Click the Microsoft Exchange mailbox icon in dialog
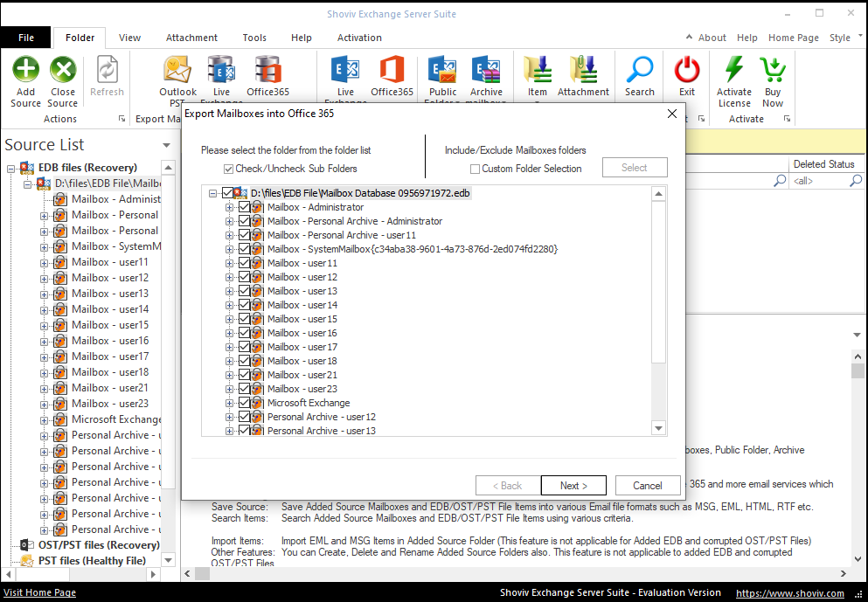The height and width of the screenshot is (602, 868). 256,403
